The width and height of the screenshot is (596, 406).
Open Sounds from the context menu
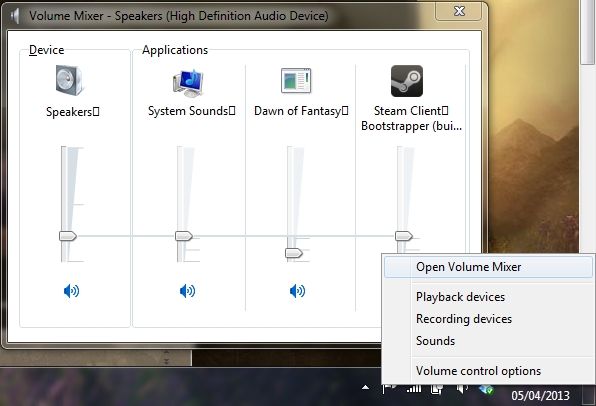435,341
